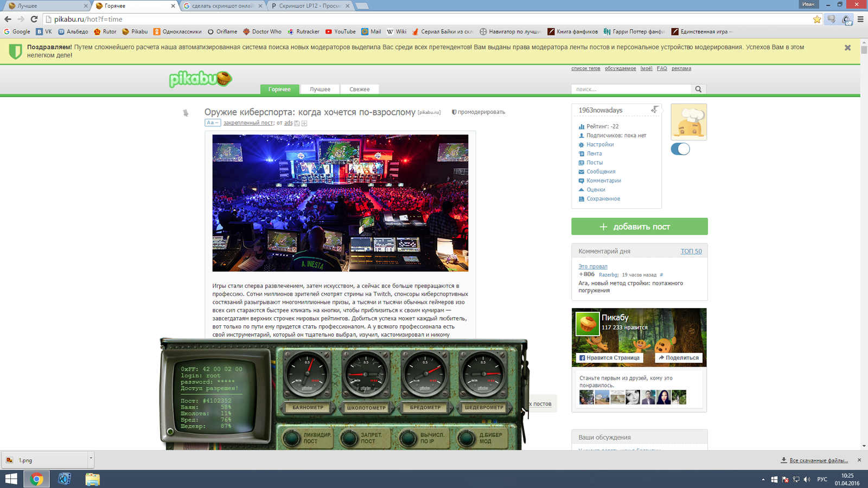
Task: Switch to Скриншот LP12 browser tab
Action: pos(310,6)
